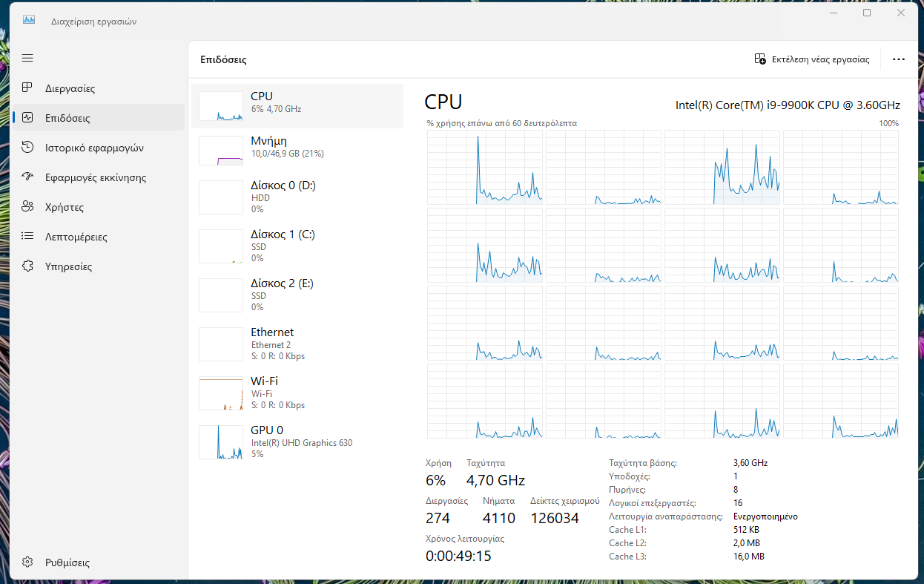924x584 pixels.
Task: Select the Επιδόσεις performance icon in sidebar
Action: (x=27, y=118)
